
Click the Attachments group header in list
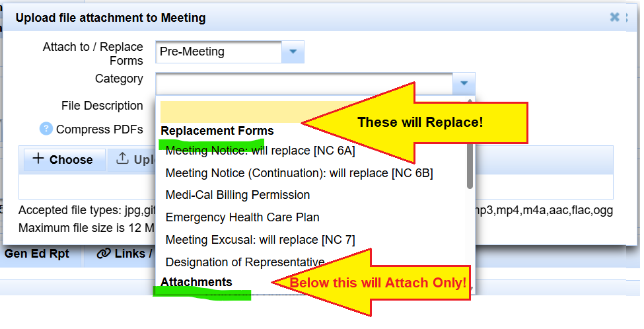coord(196,282)
